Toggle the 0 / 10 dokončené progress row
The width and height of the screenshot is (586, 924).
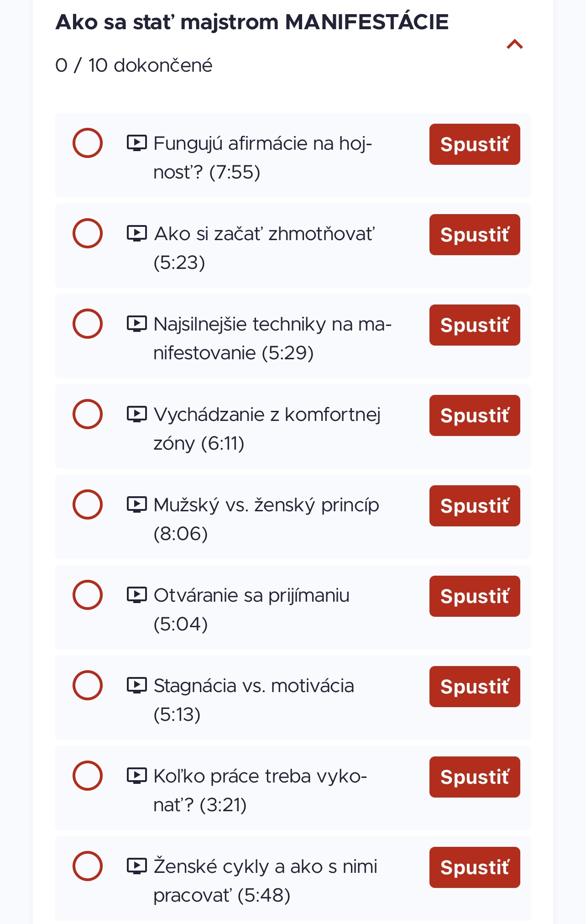click(x=134, y=65)
